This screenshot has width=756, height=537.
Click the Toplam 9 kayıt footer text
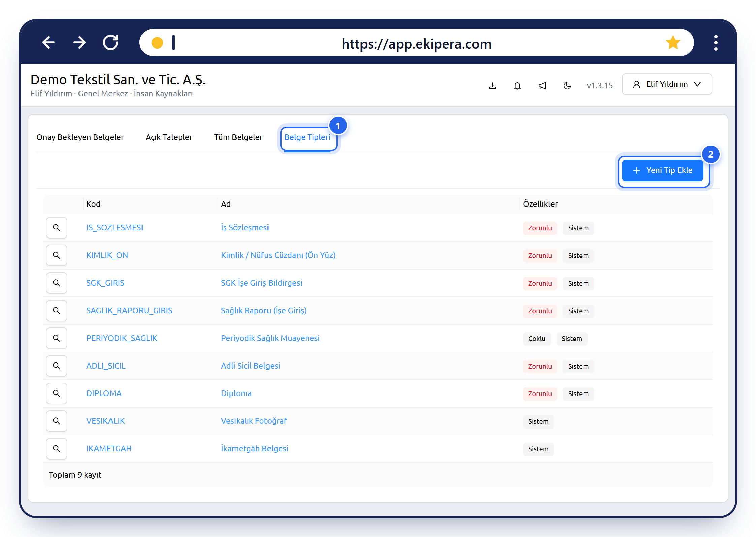[75, 475]
